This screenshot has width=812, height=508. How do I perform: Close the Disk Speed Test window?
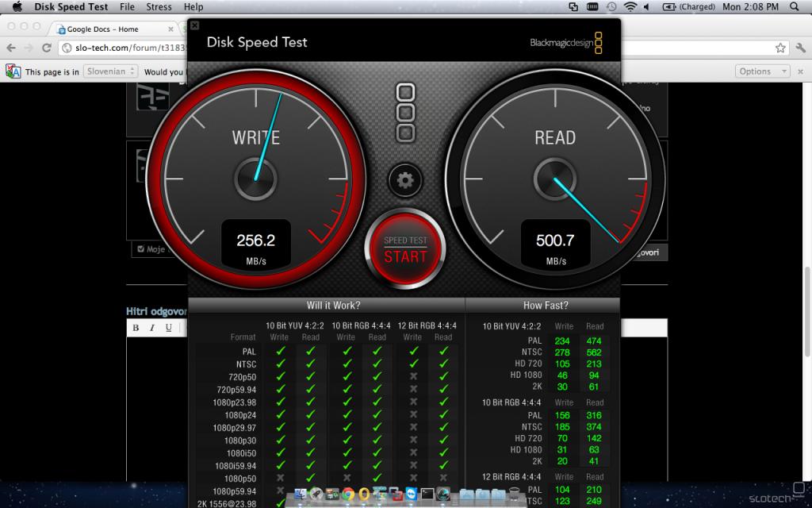(x=195, y=25)
